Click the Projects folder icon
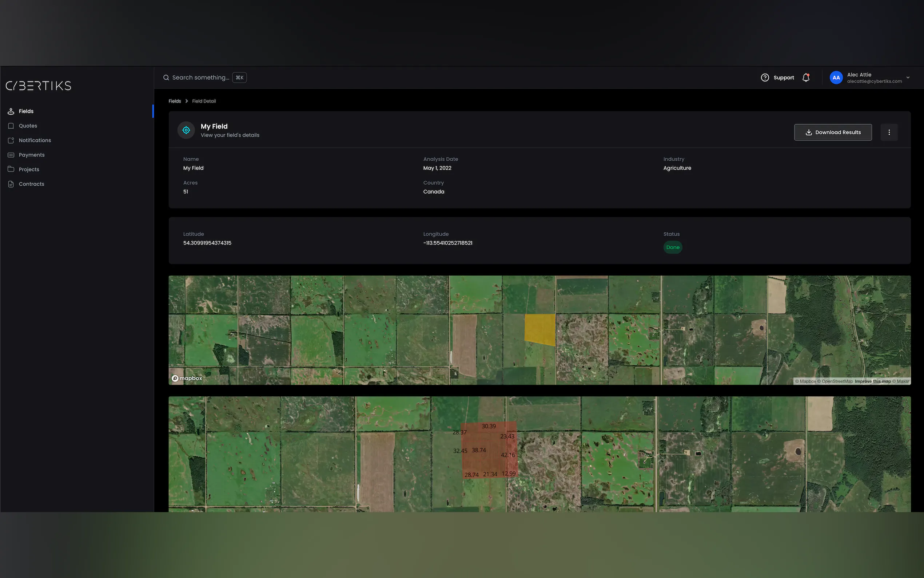Image resolution: width=924 pixels, height=578 pixels. [11, 169]
